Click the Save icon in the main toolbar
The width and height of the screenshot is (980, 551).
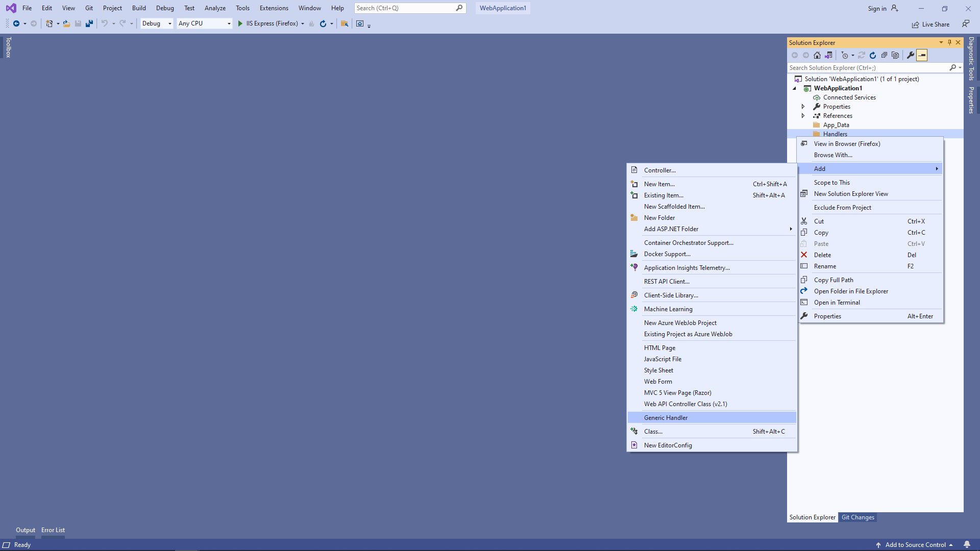click(78, 23)
